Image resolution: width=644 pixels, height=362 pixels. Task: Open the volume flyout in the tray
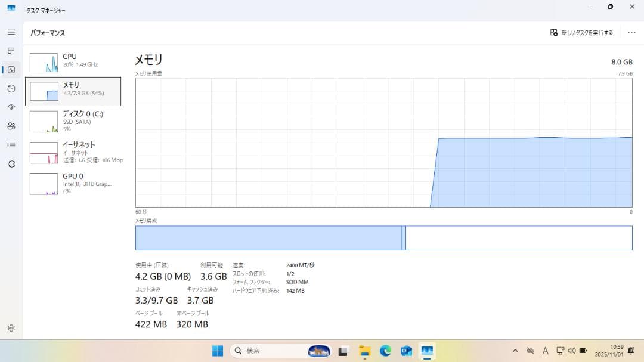pos(572,351)
